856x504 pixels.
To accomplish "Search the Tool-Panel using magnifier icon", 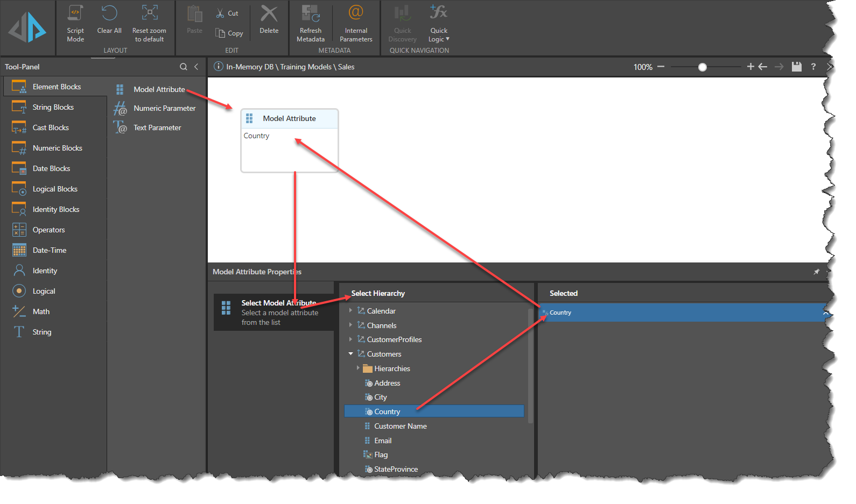I will 184,67.
